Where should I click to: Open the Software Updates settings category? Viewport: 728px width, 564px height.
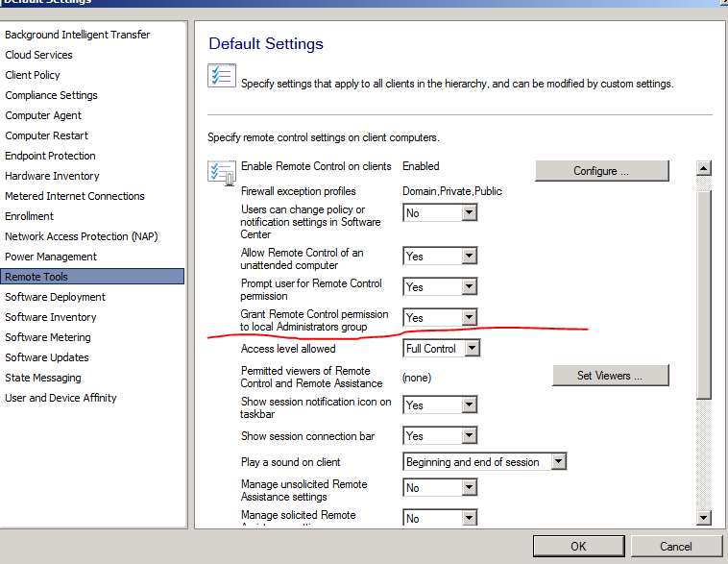(x=47, y=357)
